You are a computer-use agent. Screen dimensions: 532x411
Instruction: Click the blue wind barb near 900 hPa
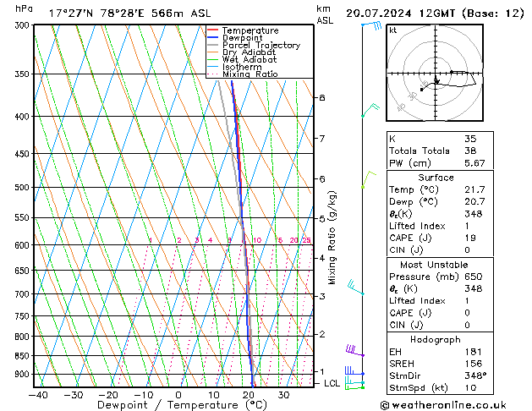click(x=354, y=372)
